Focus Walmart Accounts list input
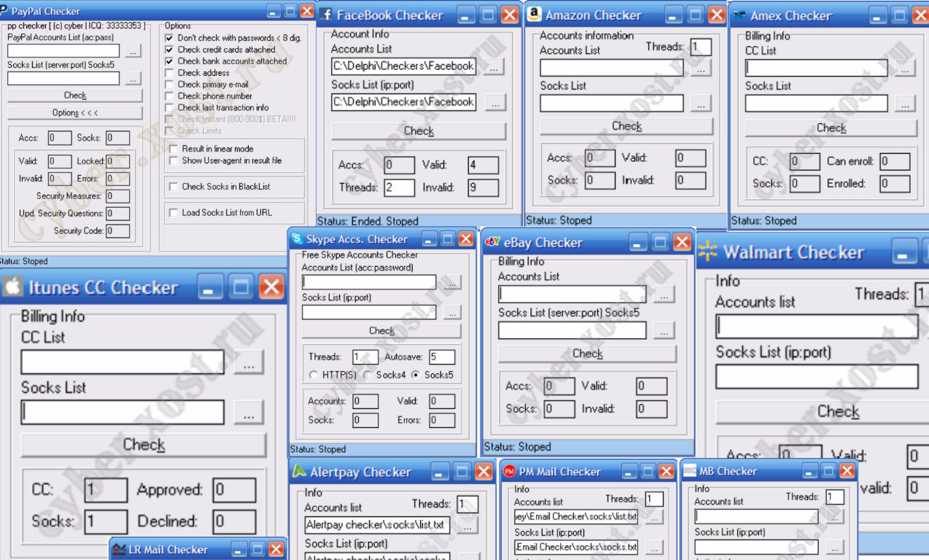 (817, 327)
